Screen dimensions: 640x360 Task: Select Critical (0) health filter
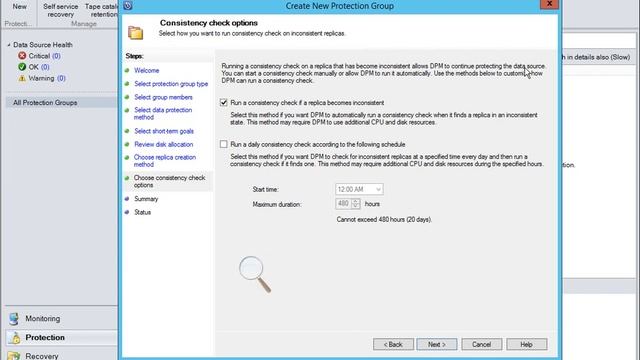tap(44, 56)
